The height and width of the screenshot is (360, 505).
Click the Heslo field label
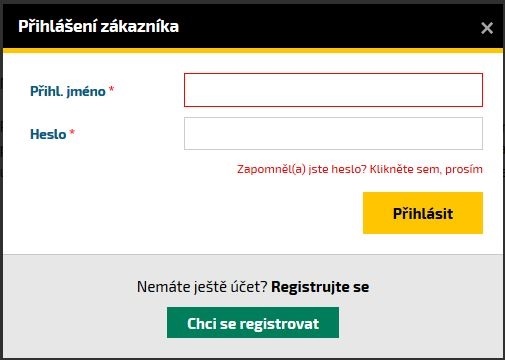48,134
